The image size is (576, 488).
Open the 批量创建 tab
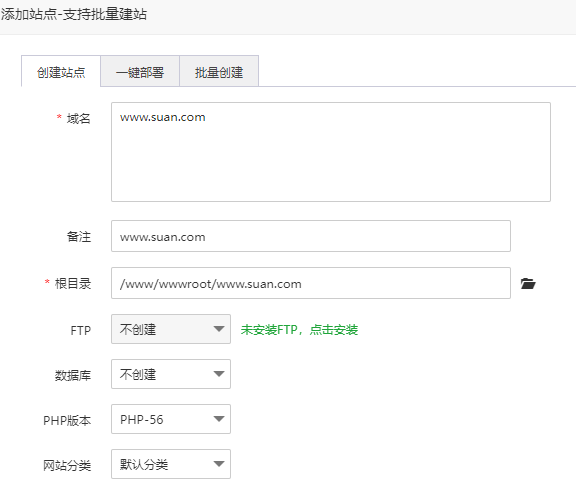coord(219,72)
